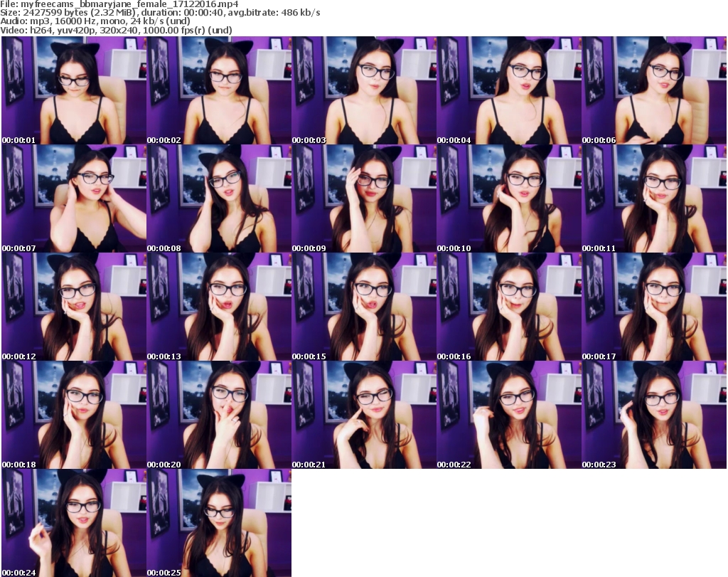The image size is (728, 577).
Task: Click the 00:00:23 frame thumbnail
Action: [654, 415]
